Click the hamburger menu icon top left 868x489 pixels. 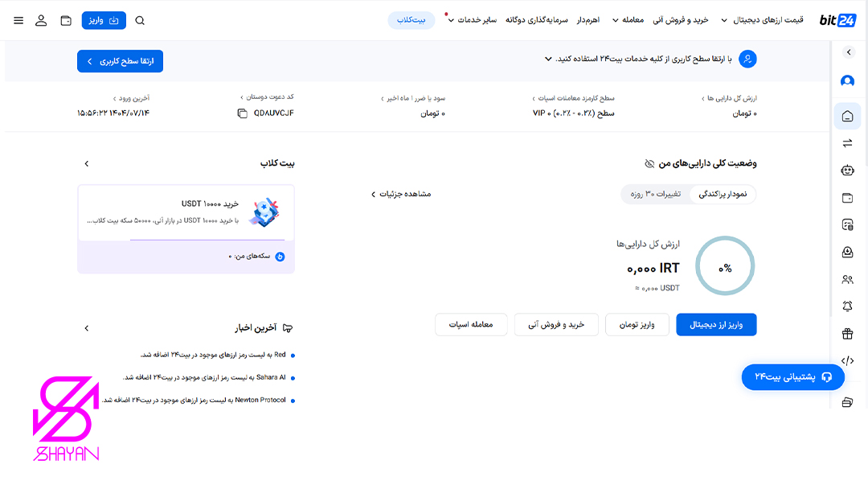(x=18, y=20)
